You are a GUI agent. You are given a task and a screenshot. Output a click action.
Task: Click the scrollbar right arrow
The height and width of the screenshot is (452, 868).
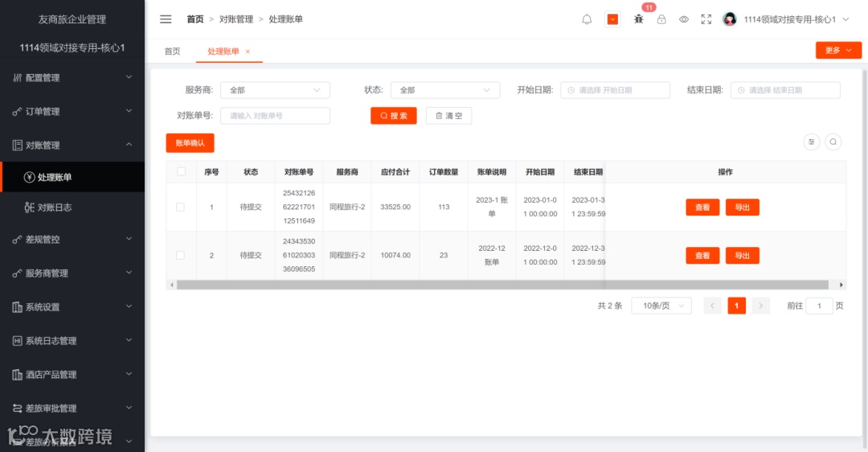click(841, 285)
